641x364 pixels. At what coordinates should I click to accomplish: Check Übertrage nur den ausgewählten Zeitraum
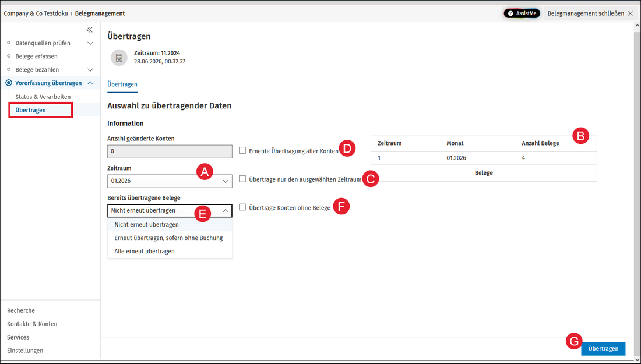click(242, 179)
